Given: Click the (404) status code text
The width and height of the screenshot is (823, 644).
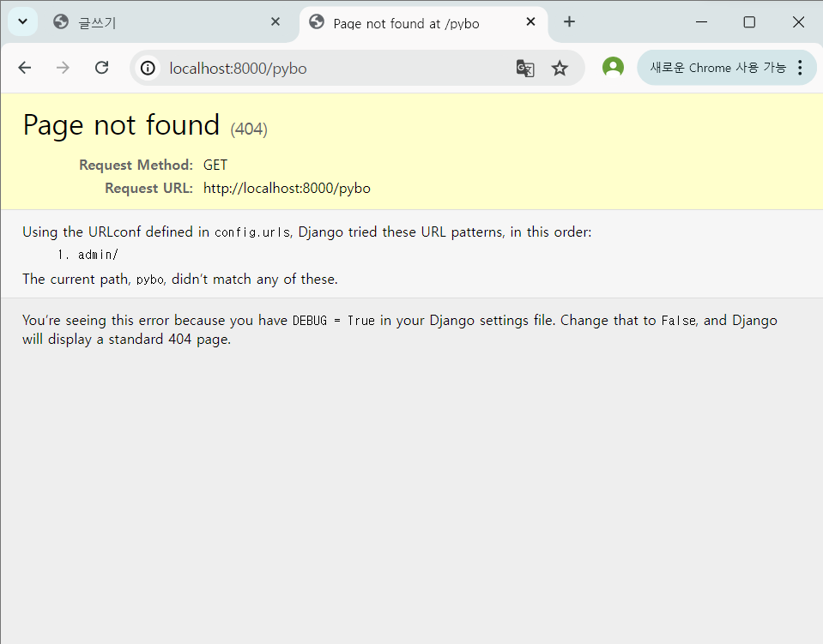Looking at the screenshot, I should 249,129.
